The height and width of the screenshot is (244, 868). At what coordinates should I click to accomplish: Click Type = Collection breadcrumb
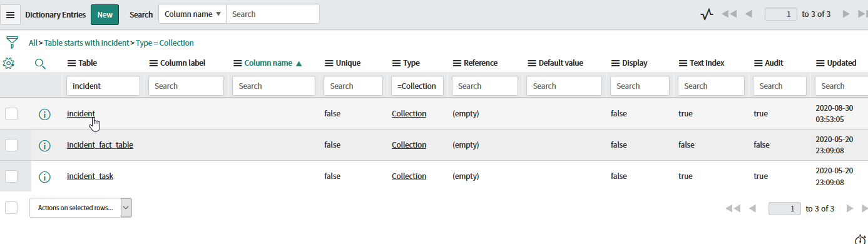pyautogui.click(x=165, y=43)
